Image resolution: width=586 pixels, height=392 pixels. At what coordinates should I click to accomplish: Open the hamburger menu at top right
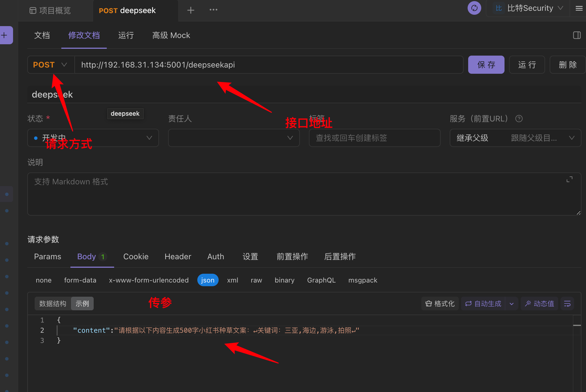579,8
